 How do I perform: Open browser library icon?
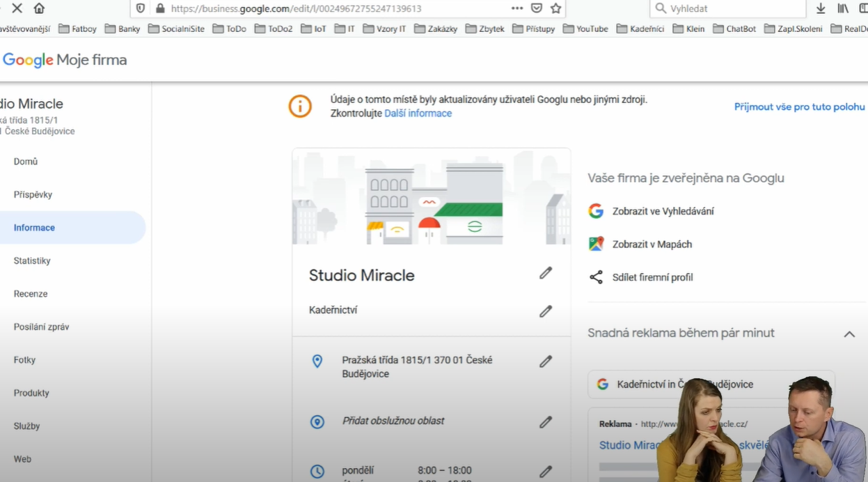point(843,8)
